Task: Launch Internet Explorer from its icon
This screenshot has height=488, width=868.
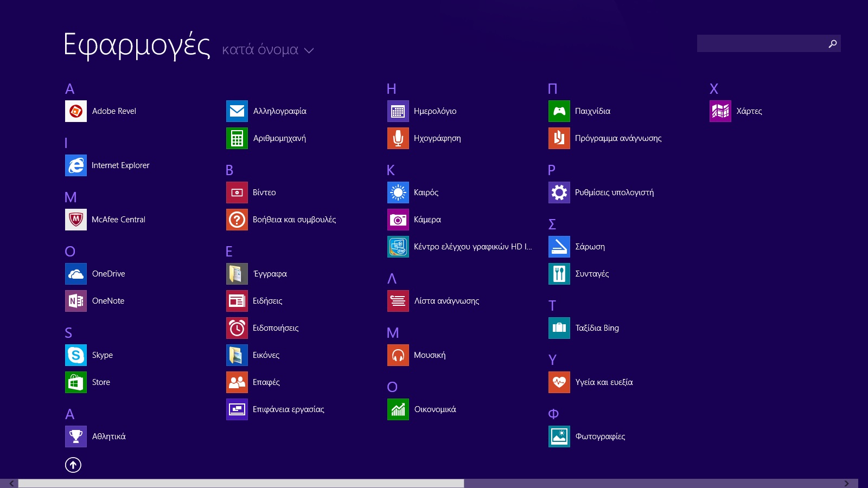Action: click(x=76, y=165)
